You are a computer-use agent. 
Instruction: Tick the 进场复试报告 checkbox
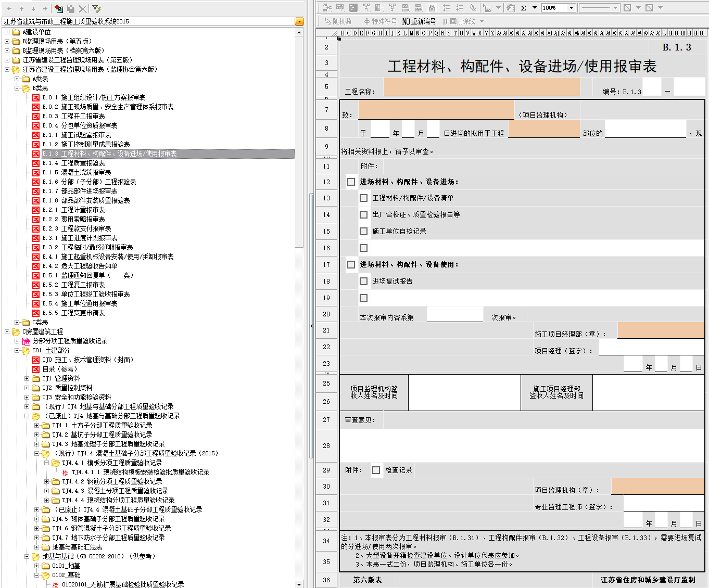[x=364, y=282]
